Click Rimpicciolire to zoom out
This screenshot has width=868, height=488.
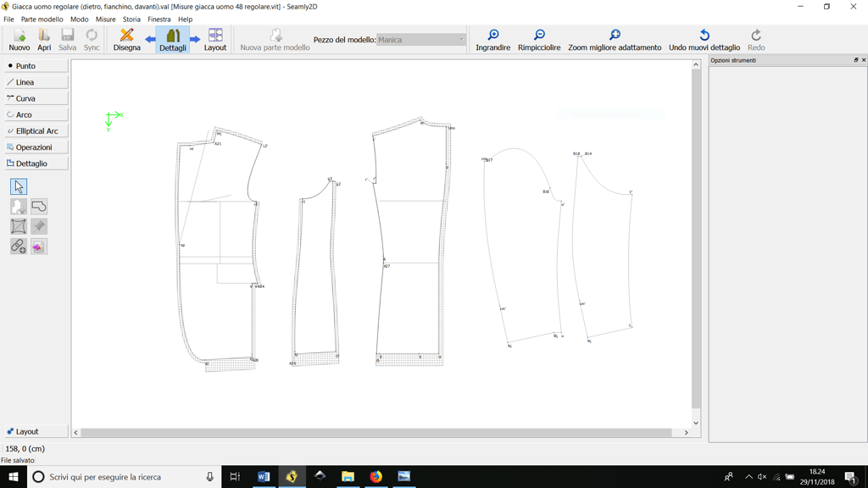[539, 37]
